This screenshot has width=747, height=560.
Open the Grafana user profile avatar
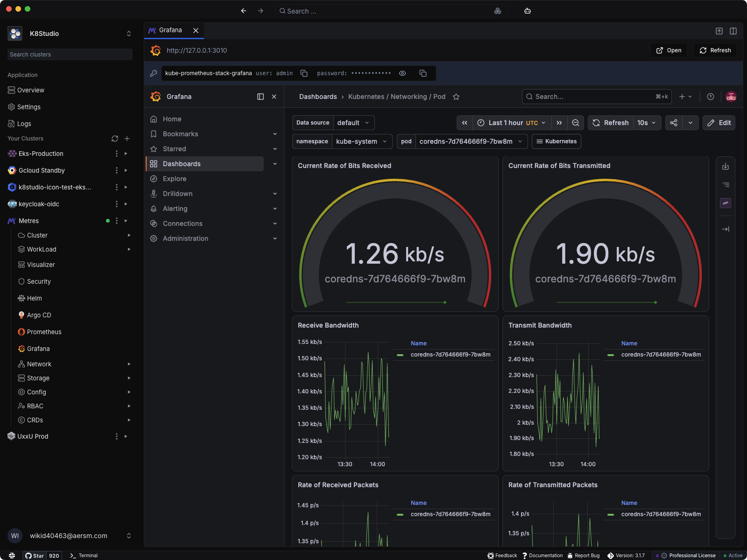point(731,97)
